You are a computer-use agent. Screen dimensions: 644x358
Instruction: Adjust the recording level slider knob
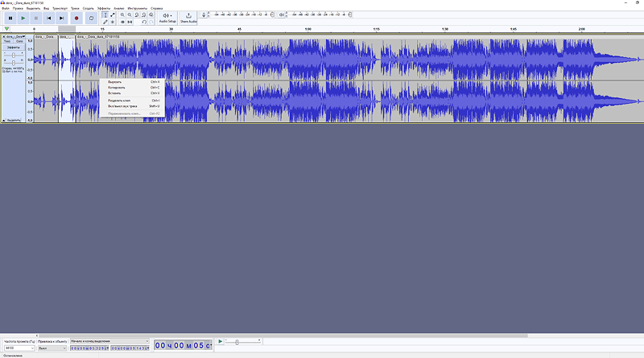click(x=272, y=14)
